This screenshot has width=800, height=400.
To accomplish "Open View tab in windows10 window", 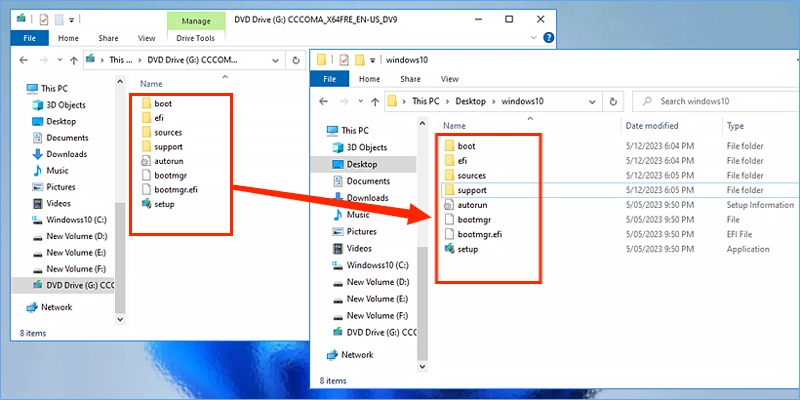I will (449, 79).
